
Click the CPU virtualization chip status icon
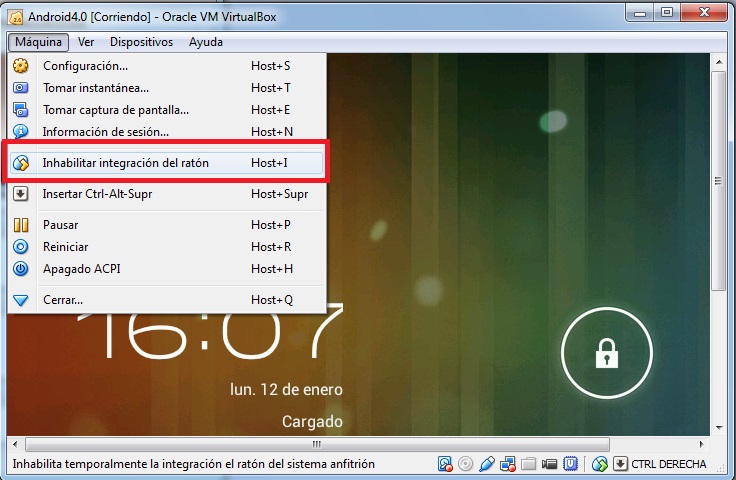pos(570,464)
